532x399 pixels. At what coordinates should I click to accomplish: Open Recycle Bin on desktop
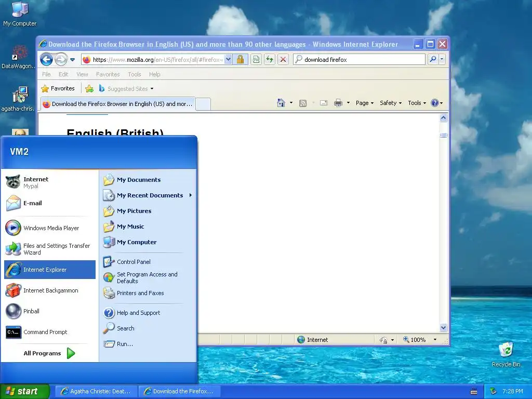506,354
